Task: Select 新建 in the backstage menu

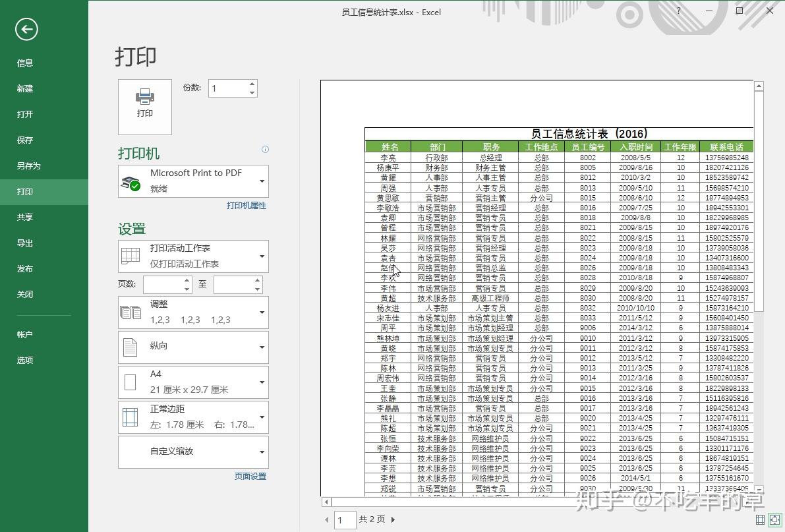Action: click(44, 88)
